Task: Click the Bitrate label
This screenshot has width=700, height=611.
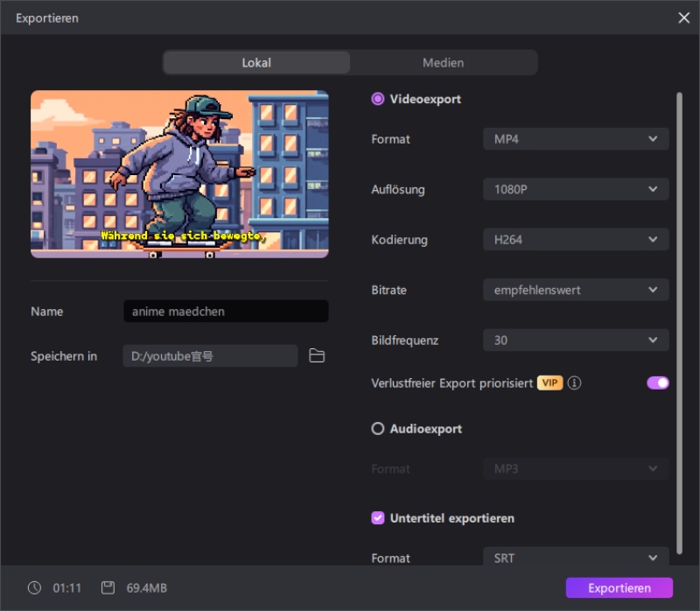Action: (388, 291)
